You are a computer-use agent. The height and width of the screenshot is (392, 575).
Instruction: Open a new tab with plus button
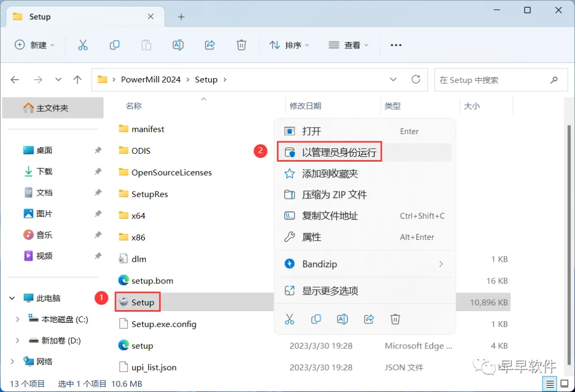click(181, 17)
